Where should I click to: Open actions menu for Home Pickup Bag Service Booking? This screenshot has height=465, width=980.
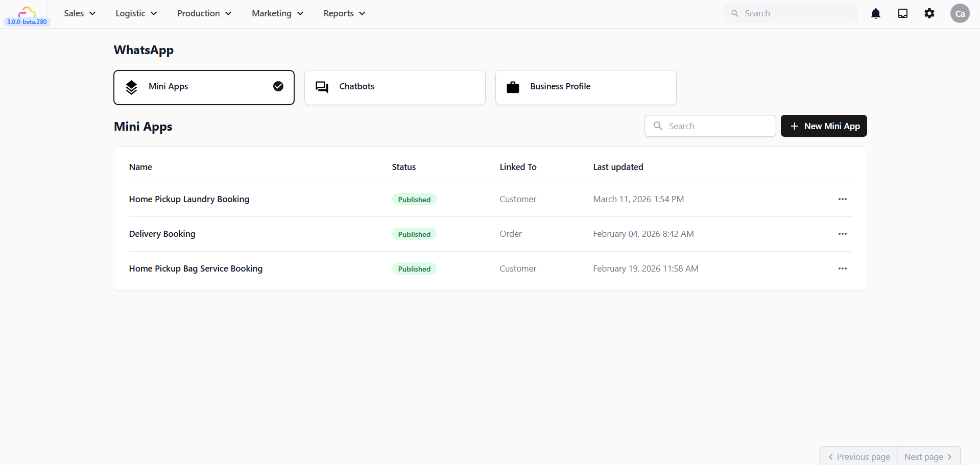pos(843,268)
